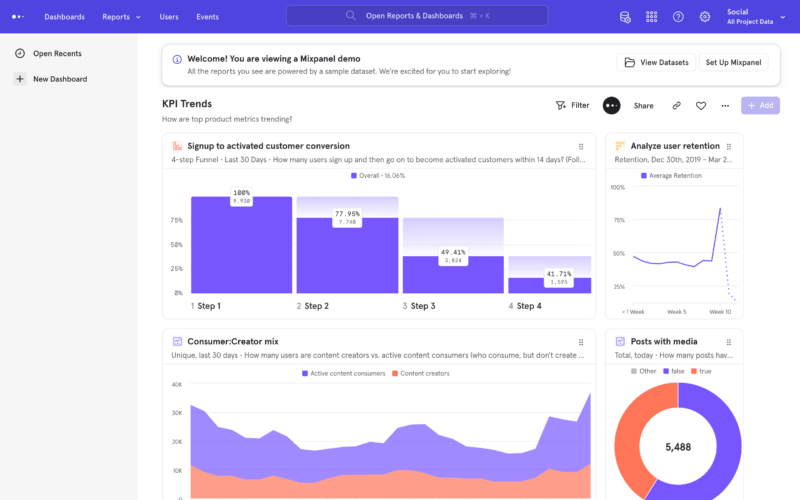The image size is (800, 500).
Task: Click the Add button
Action: [760, 106]
